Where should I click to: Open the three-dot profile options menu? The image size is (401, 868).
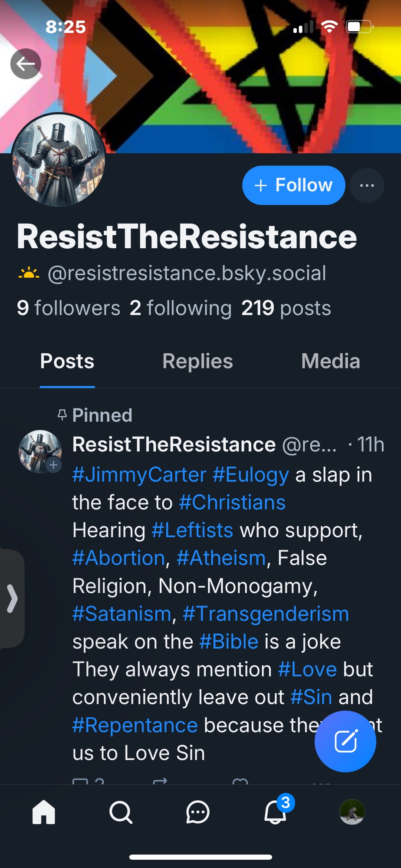click(367, 185)
